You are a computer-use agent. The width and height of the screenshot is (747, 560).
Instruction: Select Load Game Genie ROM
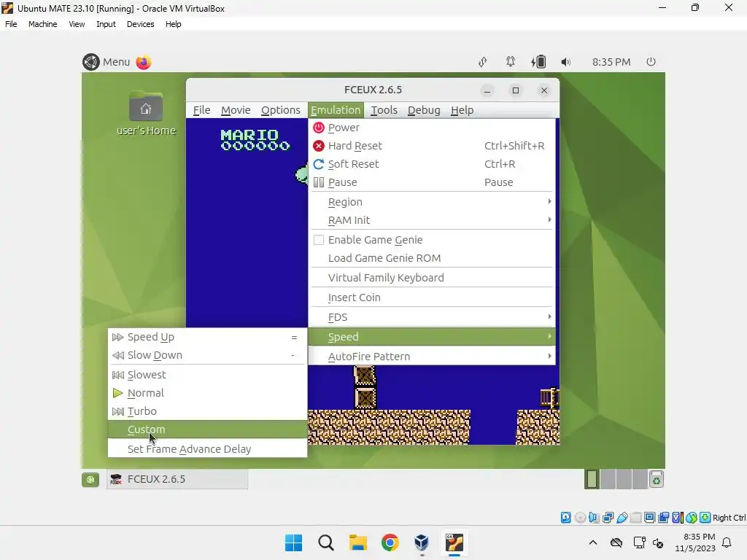pos(432,258)
